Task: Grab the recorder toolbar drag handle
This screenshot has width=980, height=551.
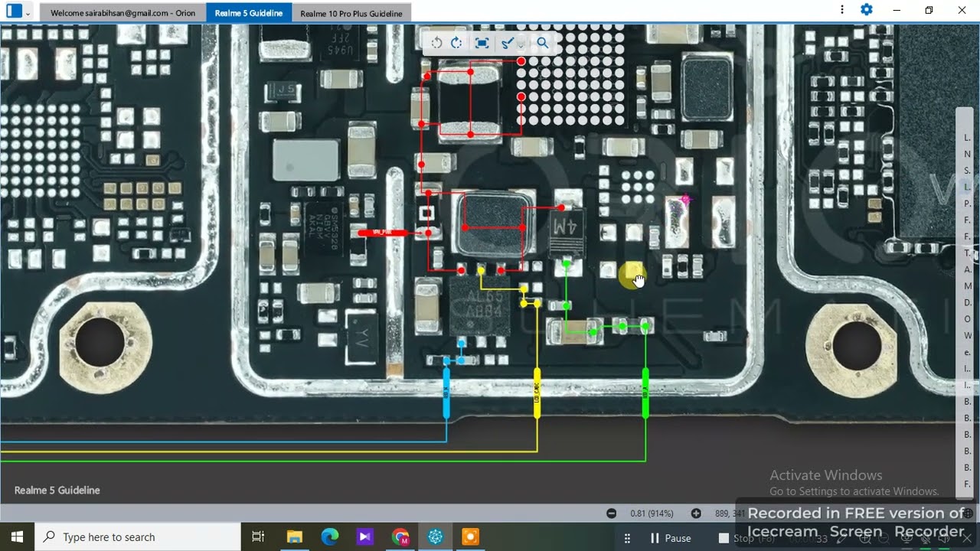Action: point(627,538)
